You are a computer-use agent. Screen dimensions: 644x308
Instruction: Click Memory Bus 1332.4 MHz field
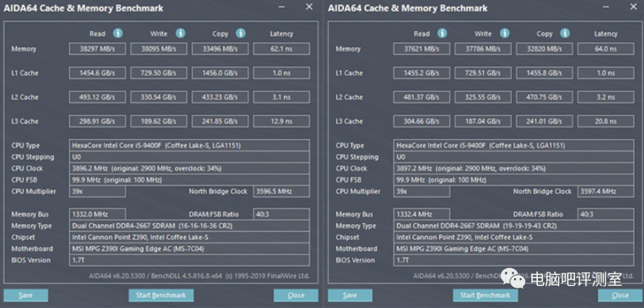(x=422, y=214)
